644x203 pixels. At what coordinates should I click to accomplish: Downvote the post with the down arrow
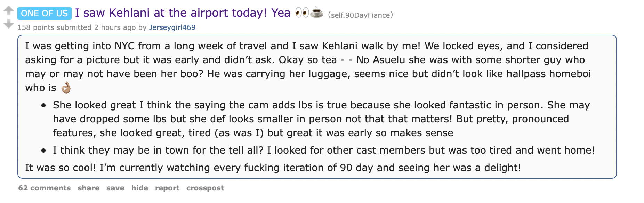[8, 23]
